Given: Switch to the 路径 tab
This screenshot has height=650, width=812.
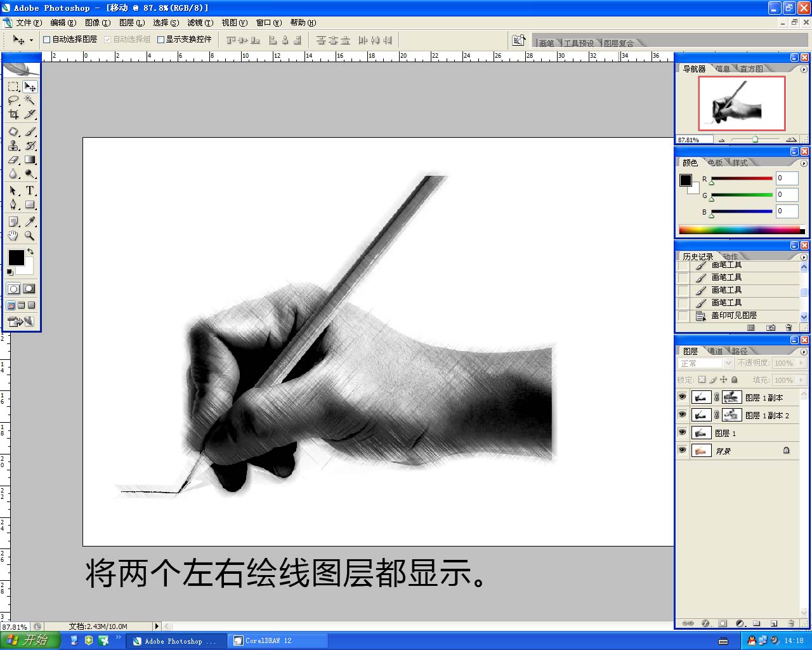Looking at the screenshot, I should click(740, 351).
